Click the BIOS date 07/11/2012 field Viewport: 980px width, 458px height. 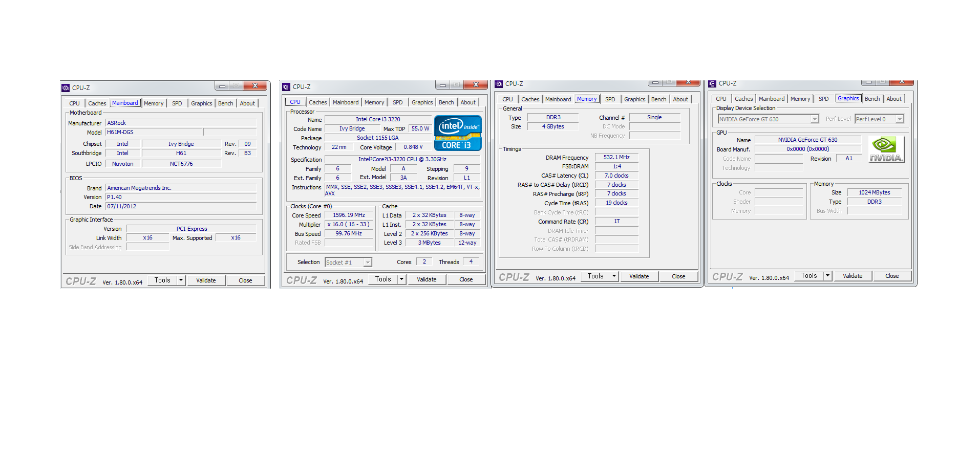(x=181, y=207)
